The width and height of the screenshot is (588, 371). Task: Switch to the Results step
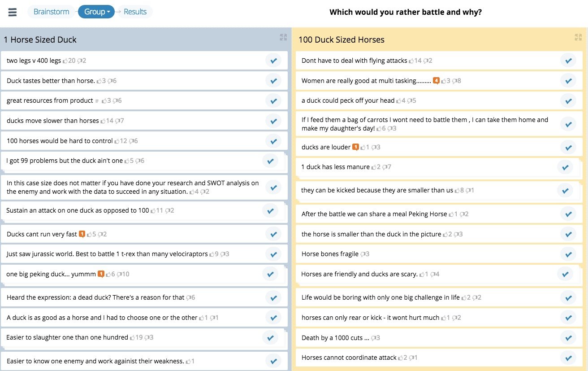(x=135, y=12)
